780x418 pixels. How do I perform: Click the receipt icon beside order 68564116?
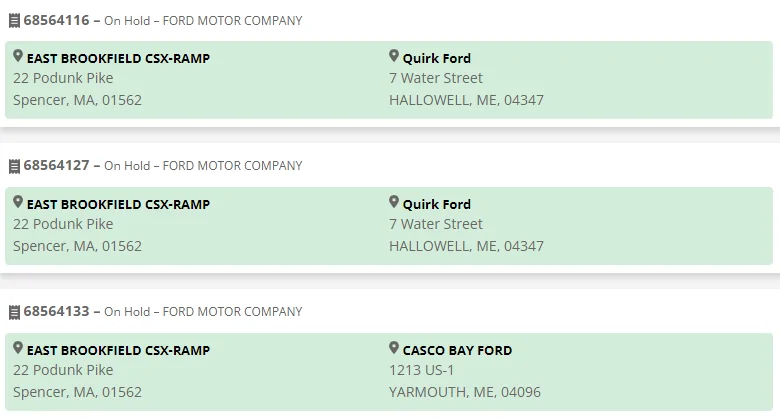click(x=14, y=20)
